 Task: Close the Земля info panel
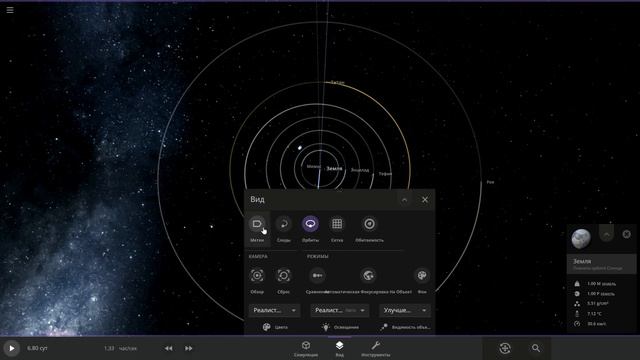click(x=627, y=234)
